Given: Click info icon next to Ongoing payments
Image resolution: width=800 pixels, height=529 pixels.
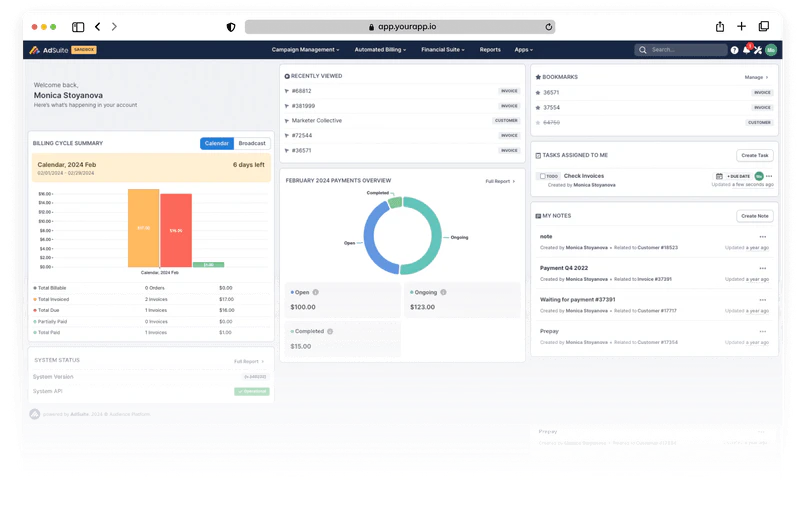Looking at the screenshot, I should click(x=443, y=292).
